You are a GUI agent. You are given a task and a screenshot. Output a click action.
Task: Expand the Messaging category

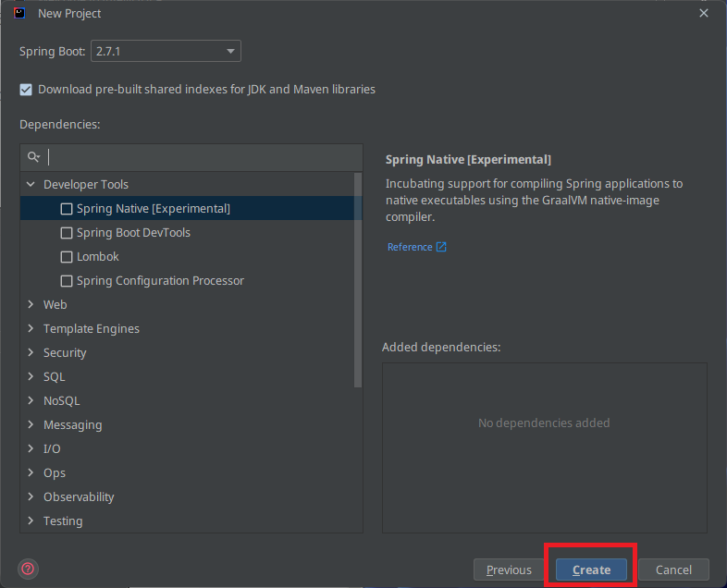tap(31, 424)
